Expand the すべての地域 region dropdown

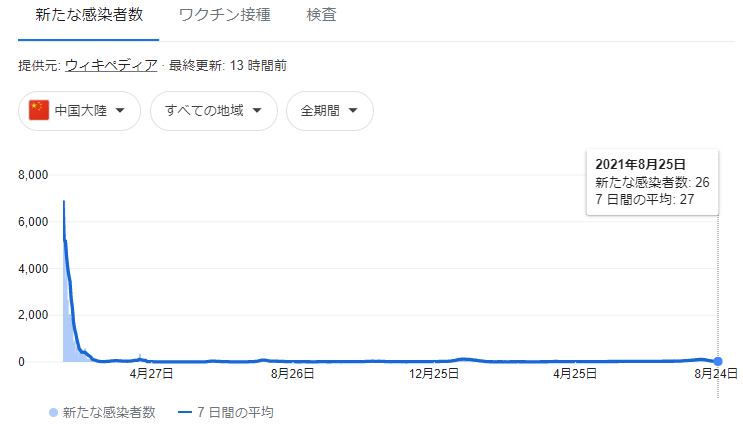click(x=214, y=111)
